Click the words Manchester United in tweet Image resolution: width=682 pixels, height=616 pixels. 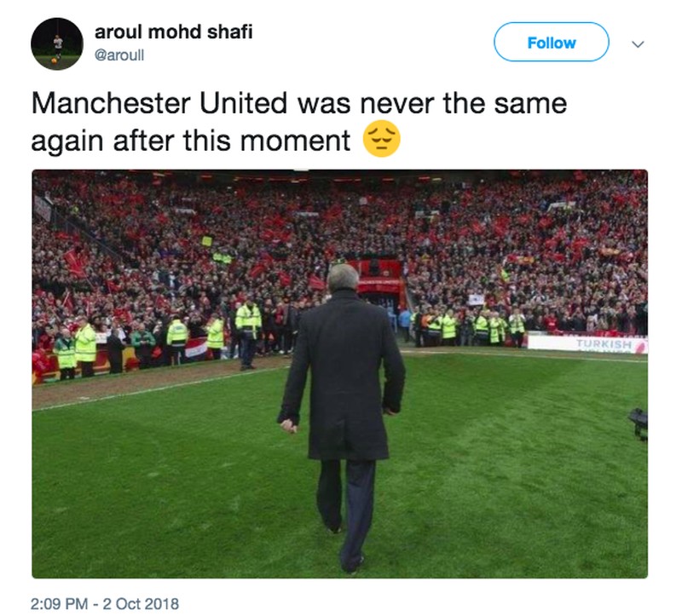pyautogui.click(x=159, y=103)
